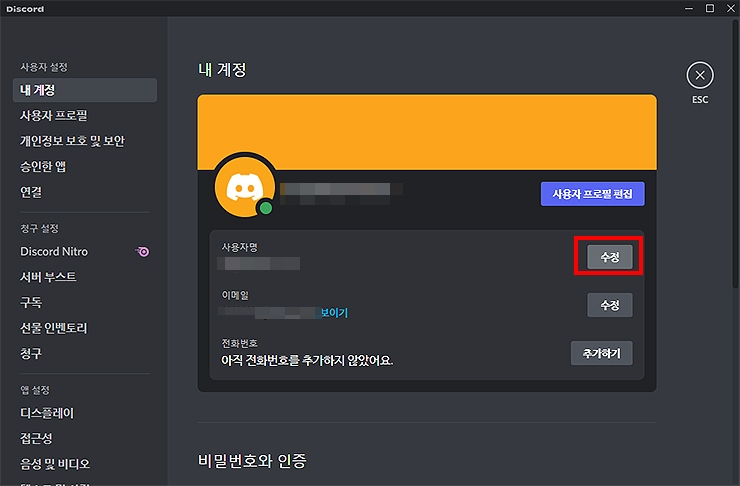740x486 pixels.
Task: Minimize the Discord window
Action: coord(689,8)
